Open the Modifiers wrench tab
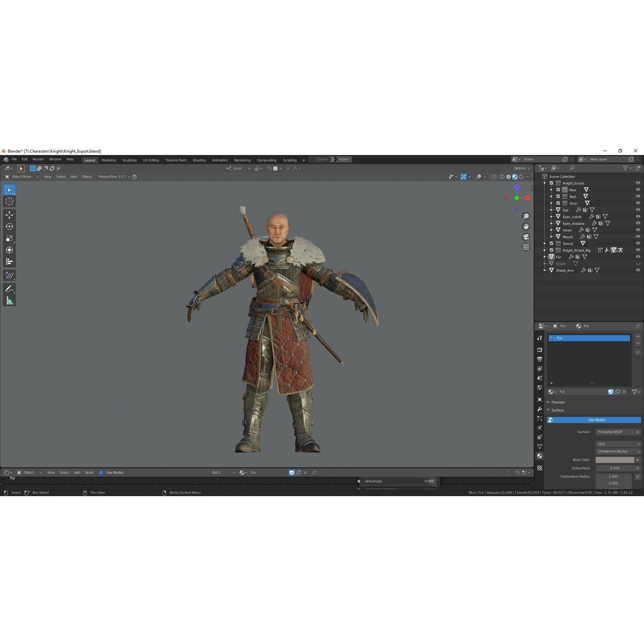 coord(540,409)
